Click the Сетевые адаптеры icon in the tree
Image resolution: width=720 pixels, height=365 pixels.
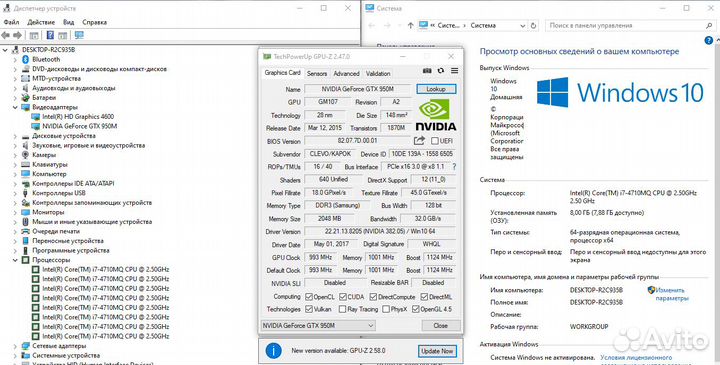pyautogui.click(x=26, y=346)
